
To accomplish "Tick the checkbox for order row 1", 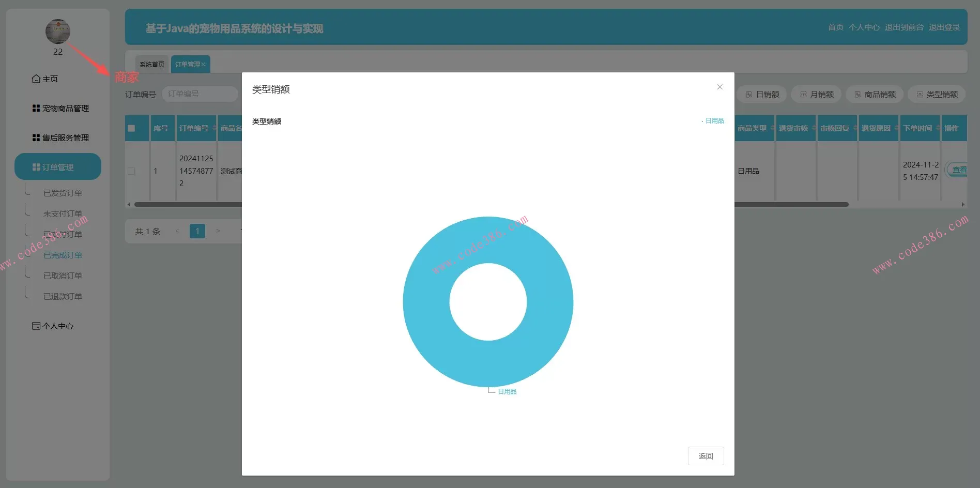I will click(x=131, y=171).
